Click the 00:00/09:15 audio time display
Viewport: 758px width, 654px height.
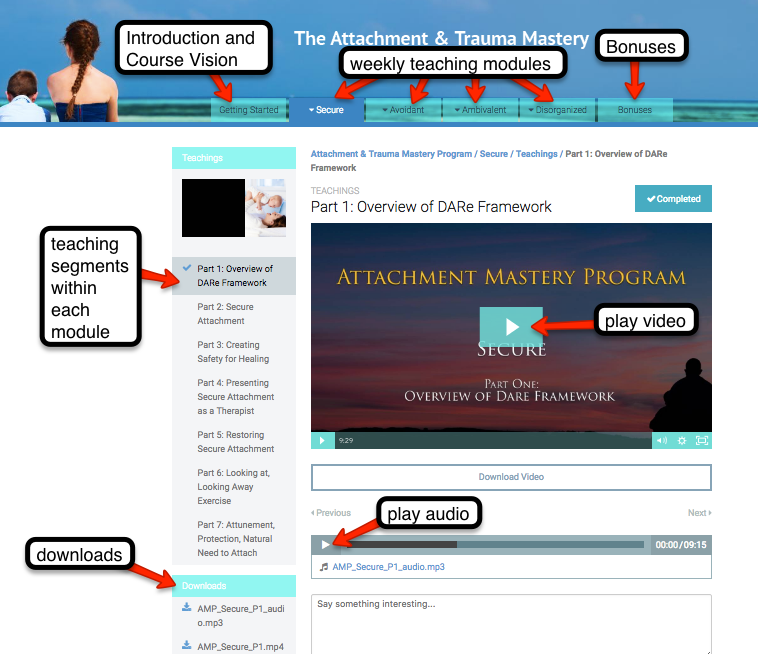(x=681, y=545)
